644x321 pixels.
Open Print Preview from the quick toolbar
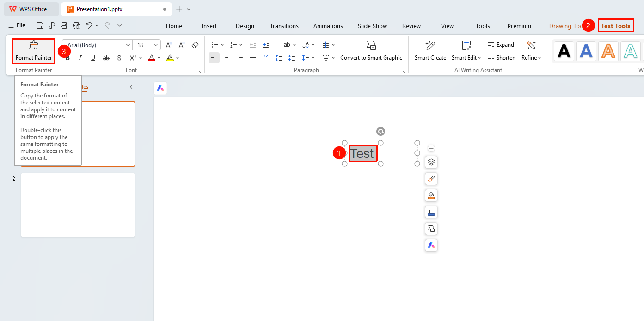pos(76,25)
